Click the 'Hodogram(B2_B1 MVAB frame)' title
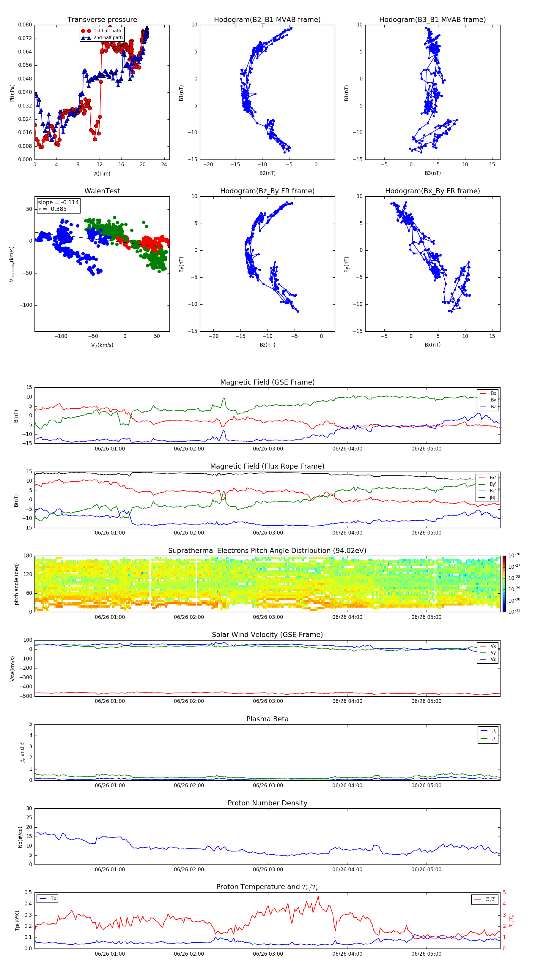The width and height of the screenshot is (535, 980). (267, 19)
